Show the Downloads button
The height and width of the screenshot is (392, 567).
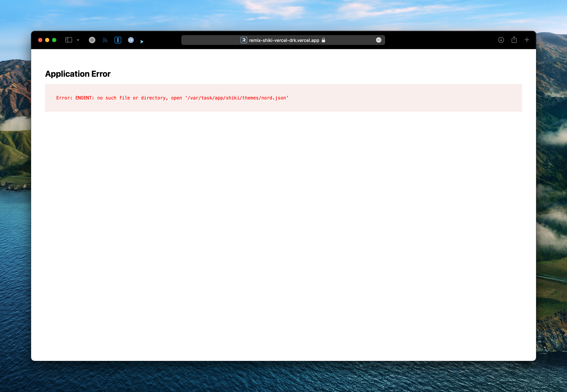[x=501, y=40]
